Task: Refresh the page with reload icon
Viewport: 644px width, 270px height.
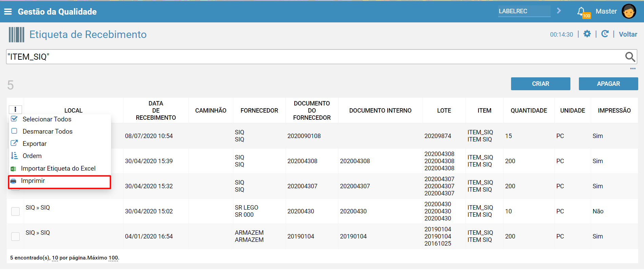Action: 605,34
